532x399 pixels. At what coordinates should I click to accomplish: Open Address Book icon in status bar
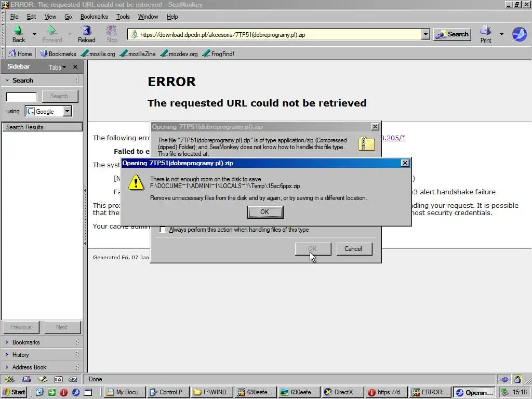(58, 379)
